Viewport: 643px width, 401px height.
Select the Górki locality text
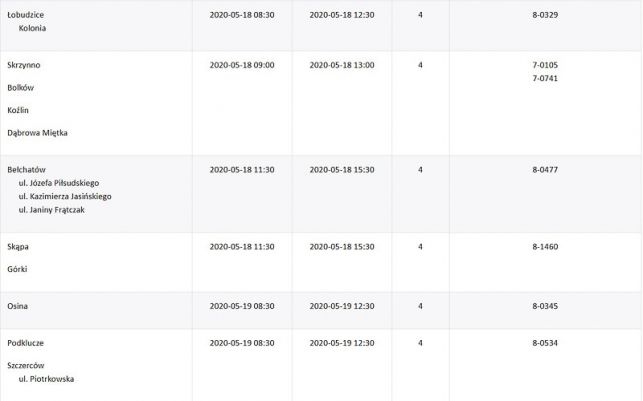(x=18, y=269)
